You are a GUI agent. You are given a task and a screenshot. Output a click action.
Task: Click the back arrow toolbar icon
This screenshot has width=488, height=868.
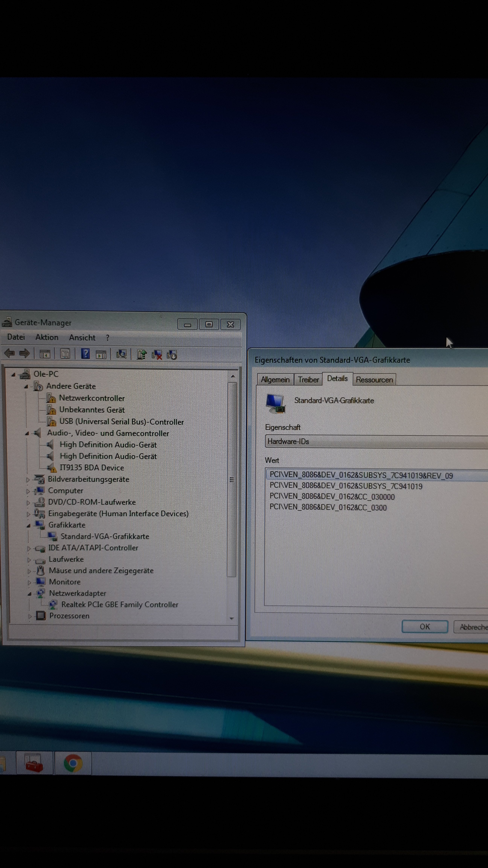[x=9, y=353]
